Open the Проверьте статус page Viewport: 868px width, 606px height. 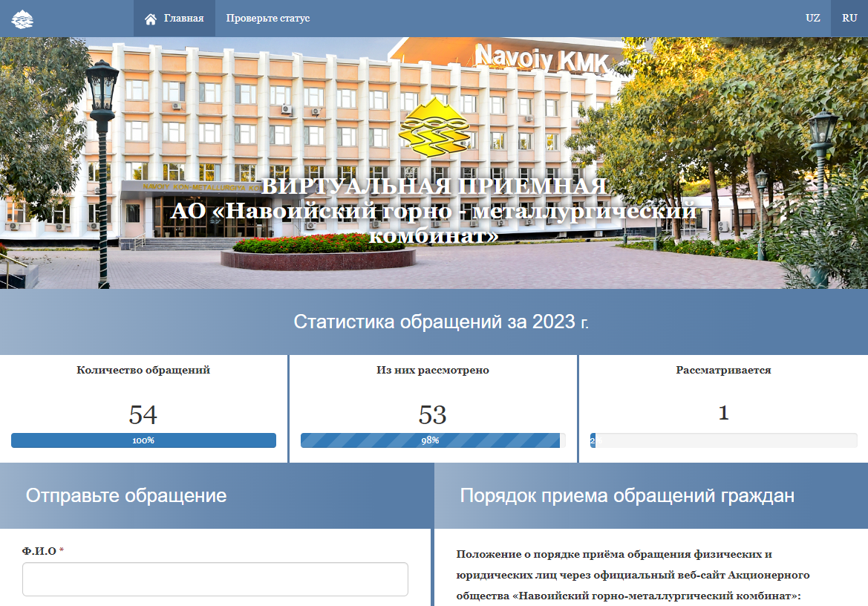point(267,19)
